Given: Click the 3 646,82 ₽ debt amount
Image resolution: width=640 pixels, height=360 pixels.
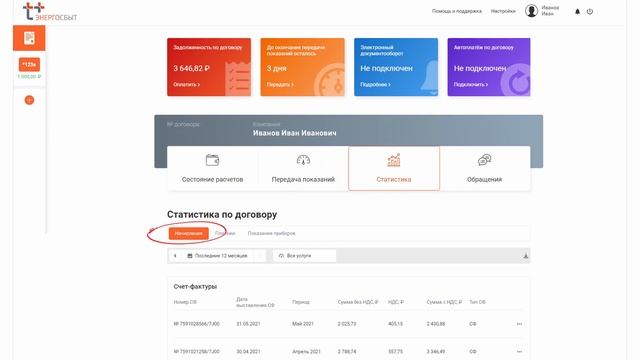Looking at the screenshot, I should click(191, 68).
